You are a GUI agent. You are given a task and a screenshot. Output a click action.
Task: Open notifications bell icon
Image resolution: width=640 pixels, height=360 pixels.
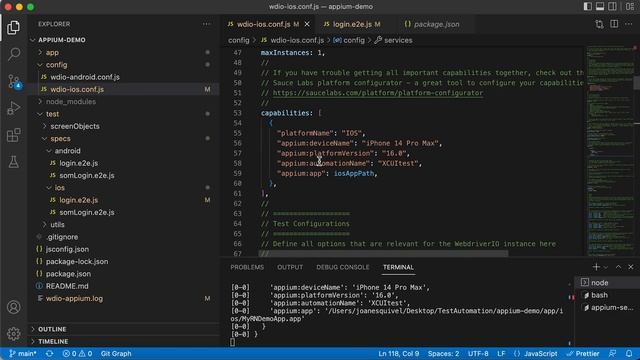point(629,353)
